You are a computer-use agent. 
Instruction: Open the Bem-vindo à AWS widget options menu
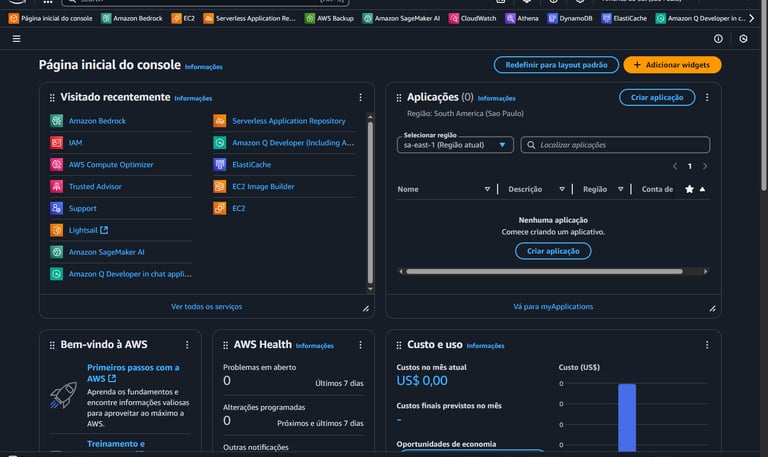click(187, 345)
